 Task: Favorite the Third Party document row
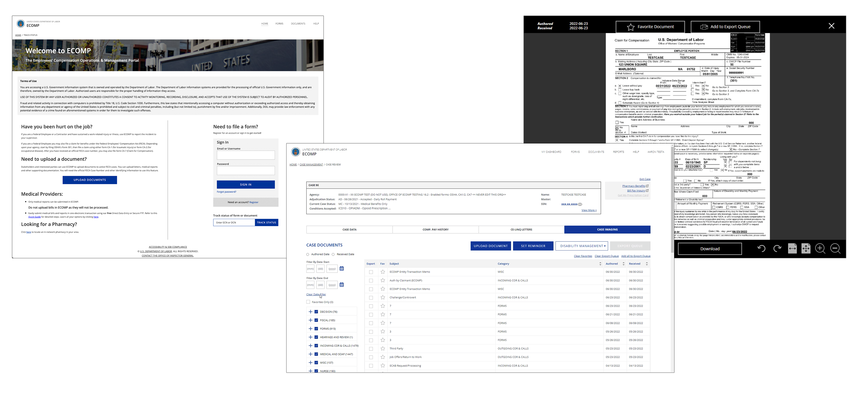[x=383, y=348]
